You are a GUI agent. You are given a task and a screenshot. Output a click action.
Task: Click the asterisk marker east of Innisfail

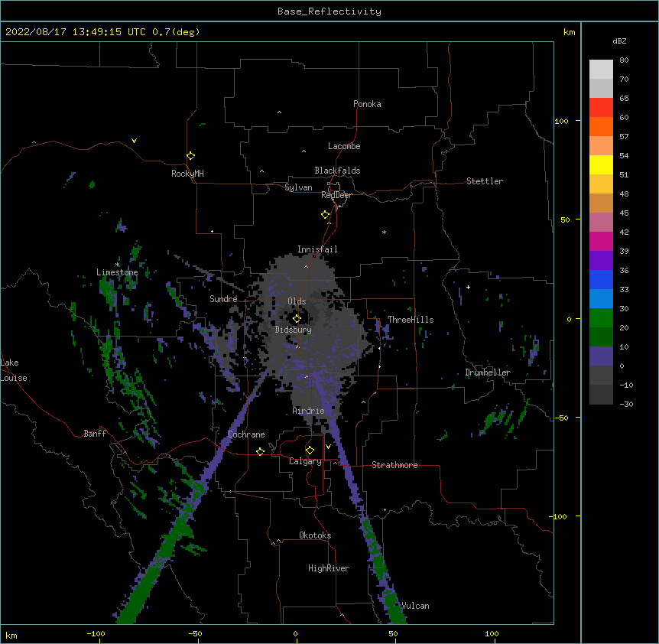pyautogui.click(x=384, y=232)
